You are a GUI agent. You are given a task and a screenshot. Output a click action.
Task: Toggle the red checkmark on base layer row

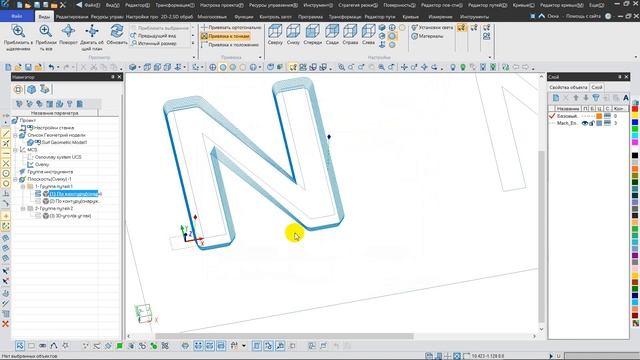[x=552, y=116]
